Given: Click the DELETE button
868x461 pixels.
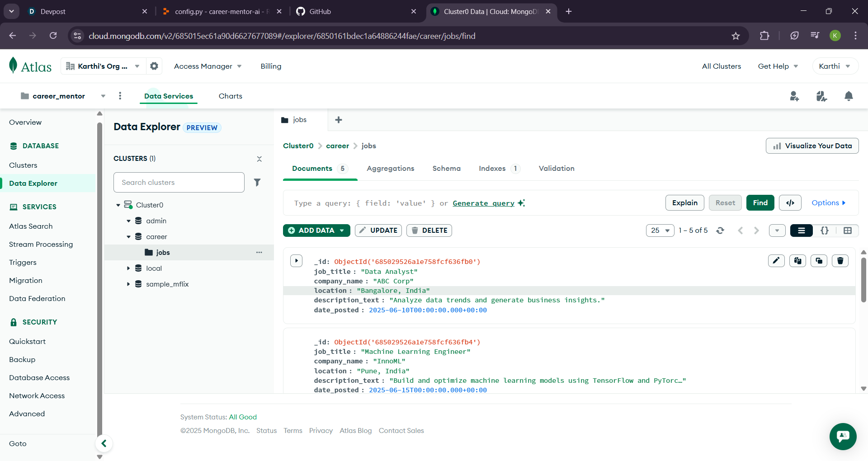Looking at the screenshot, I should pos(429,230).
